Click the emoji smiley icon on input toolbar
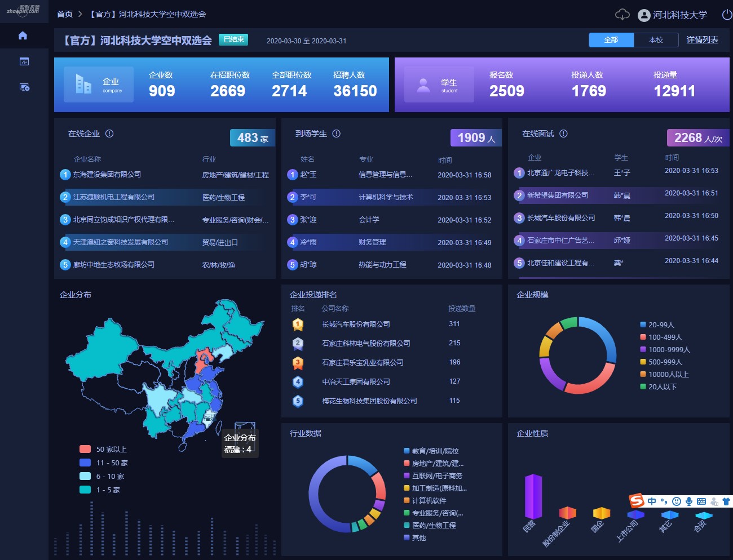This screenshot has width=733, height=560. click(x=677, y=501)
